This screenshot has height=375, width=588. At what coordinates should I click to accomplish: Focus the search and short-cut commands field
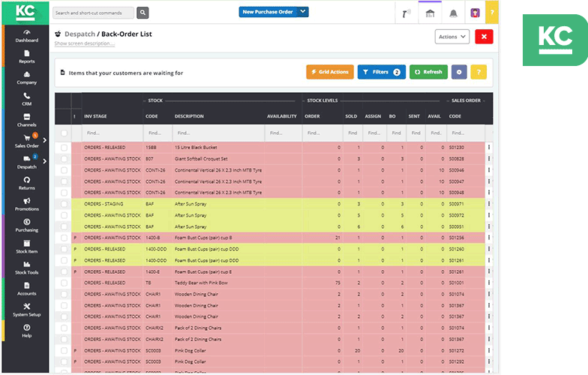[x=93, y=13]
